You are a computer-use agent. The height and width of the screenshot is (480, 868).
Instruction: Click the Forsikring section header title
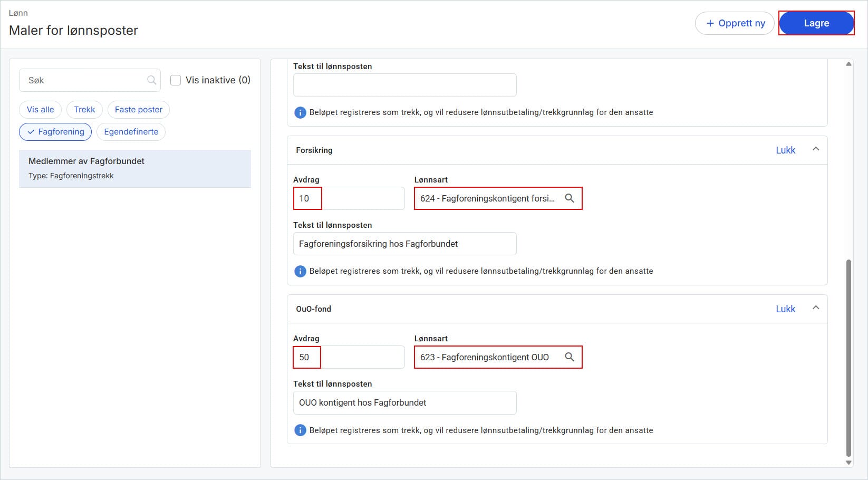pyautogui.click(x=314, y=150)
